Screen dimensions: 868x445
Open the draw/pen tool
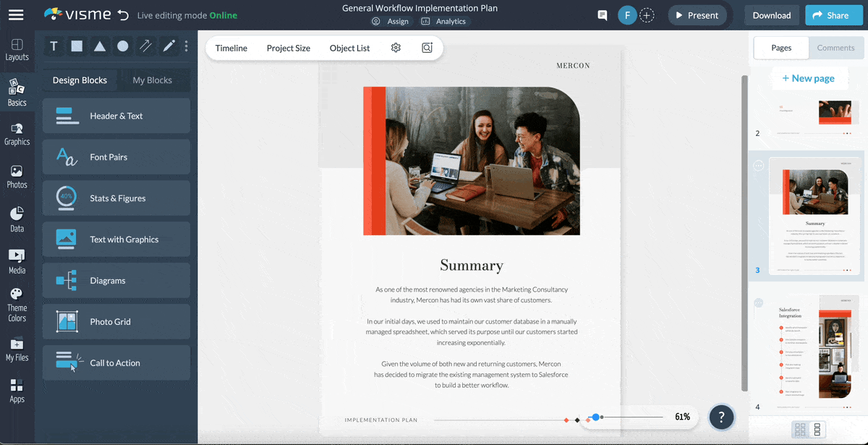click(168, 46)
